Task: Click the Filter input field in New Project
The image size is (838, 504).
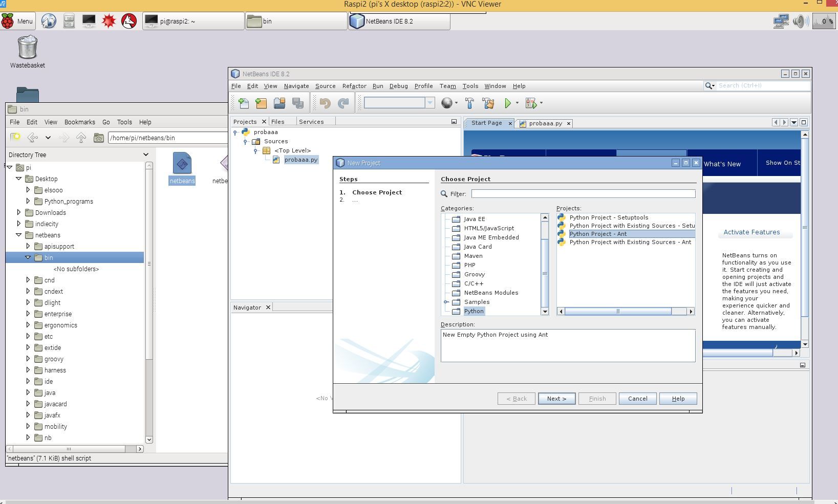Action: 583,193
